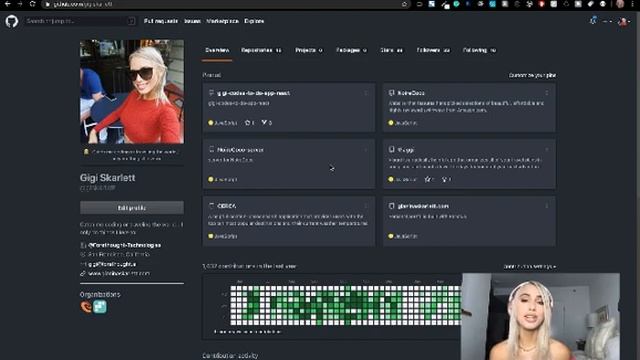Viewport: 640px width, 360px height.
Task: Open the user avatar dropdown in header
Action: [x=624, y=21]
